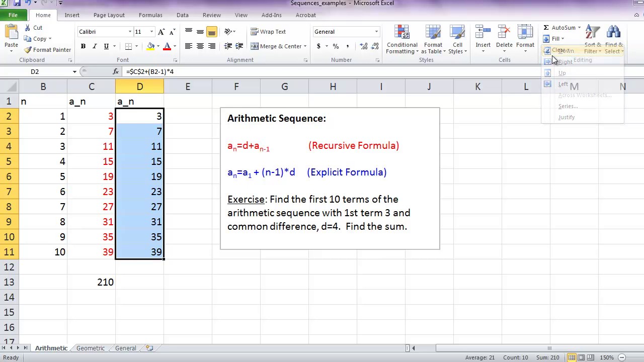Image resolution: width=644 pixels, height=362 pixels.
Task: Open Conditional Formatting menu
Action: (x=402, y=40)
